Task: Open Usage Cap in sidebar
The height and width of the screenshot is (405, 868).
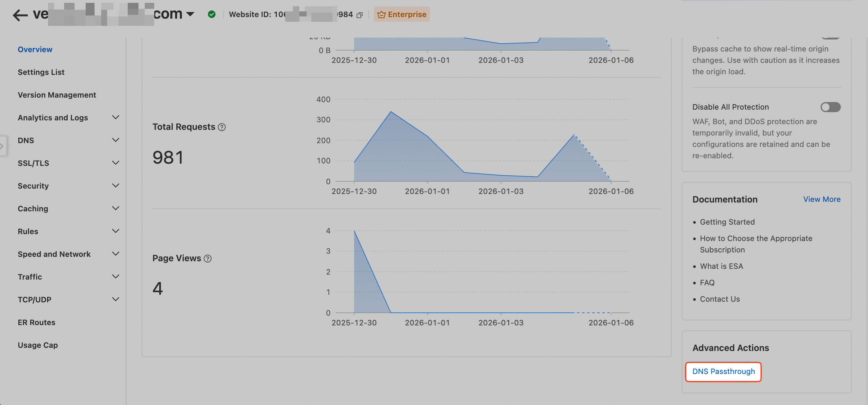Action: click(38, 345)
